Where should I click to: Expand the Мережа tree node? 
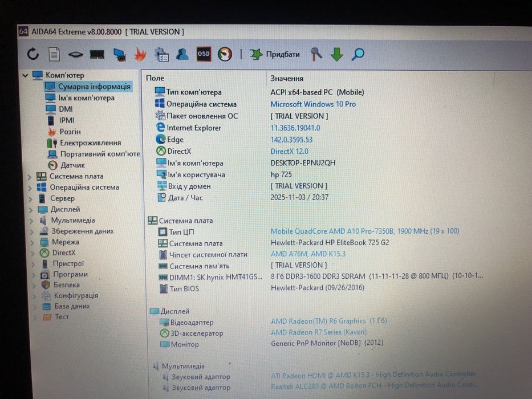click(33, 243)
